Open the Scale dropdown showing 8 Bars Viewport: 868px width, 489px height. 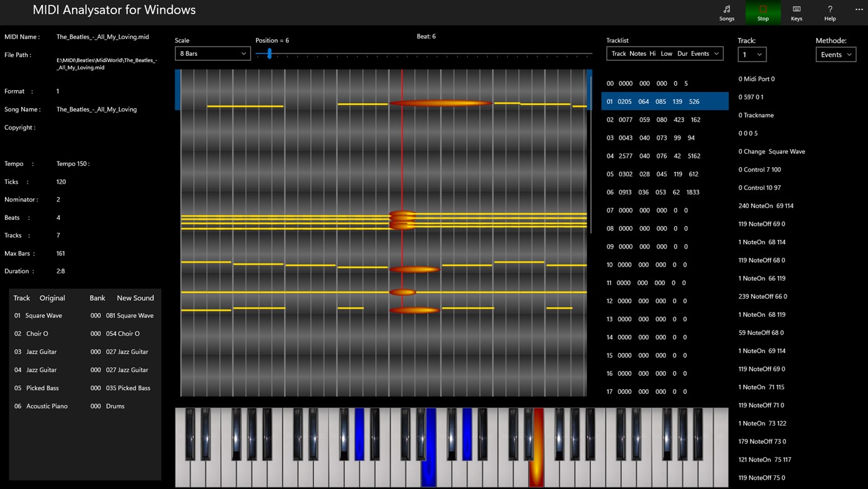click(212, 53)
